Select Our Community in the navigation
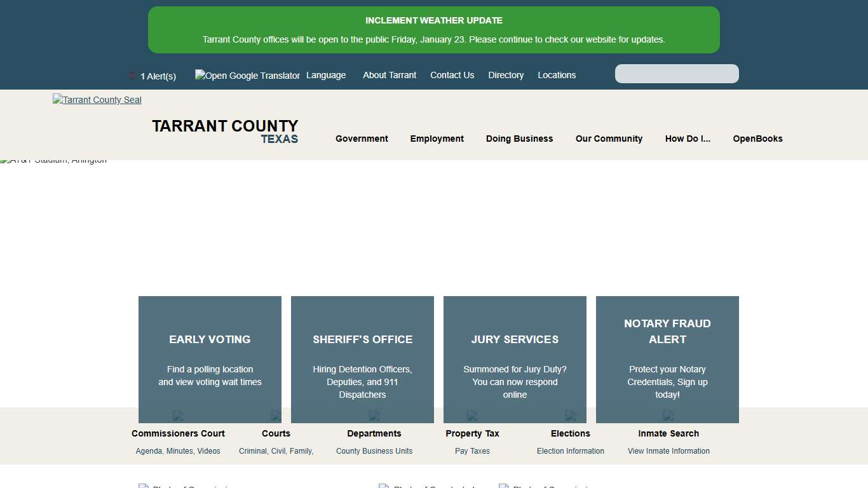The image size is (868, 488). (609, 139)
